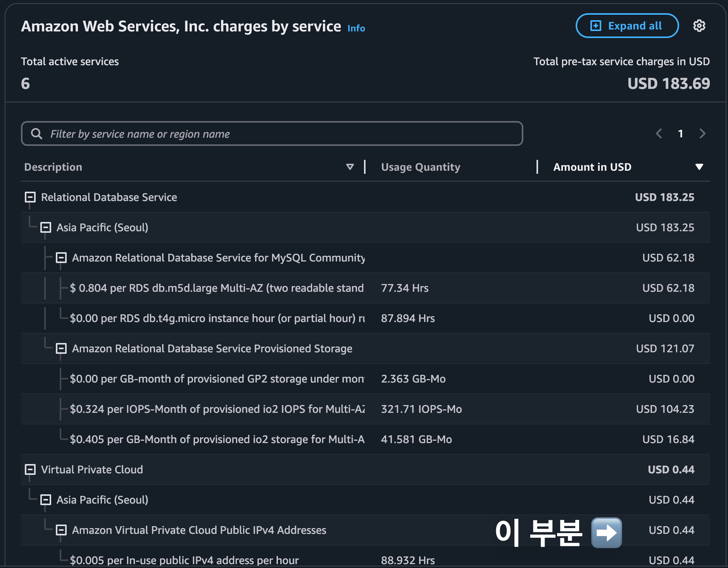This screenshot has height=568, width=728.
Task: Click the Total active services count 6
Action: 25,83
